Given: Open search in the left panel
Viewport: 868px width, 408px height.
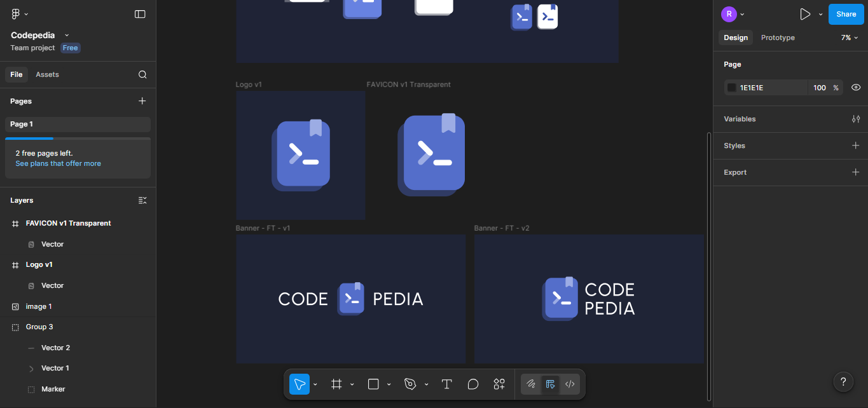Looking at the screenshot, I should click(142, 74).
